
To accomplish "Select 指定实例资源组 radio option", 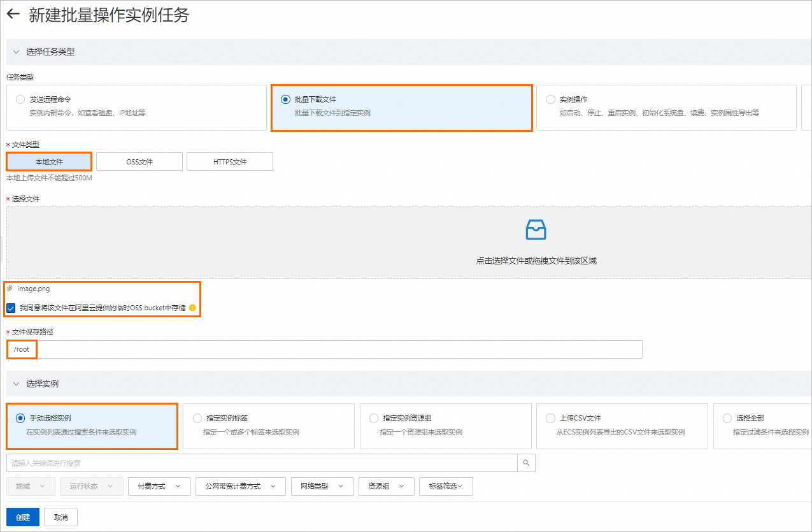I will (x=373, y=418).
